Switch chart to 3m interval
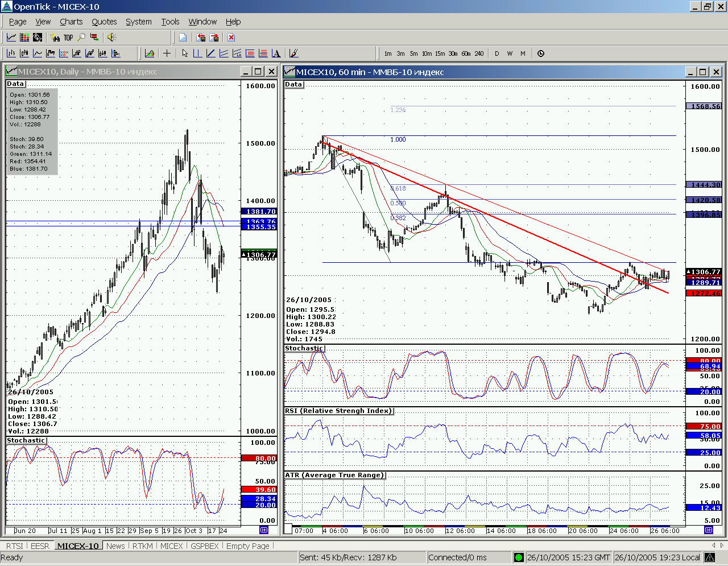 pos(401,53)
